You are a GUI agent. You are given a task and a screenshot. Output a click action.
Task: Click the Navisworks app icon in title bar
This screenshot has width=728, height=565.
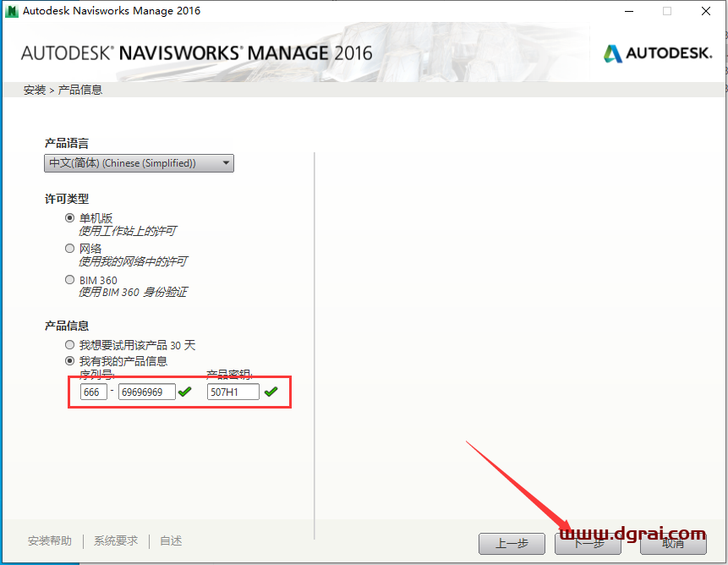pyautogui.click(x=11, y=11)
